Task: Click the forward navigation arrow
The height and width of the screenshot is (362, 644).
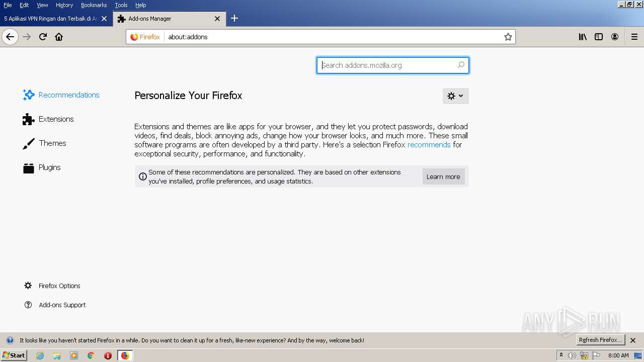Action: tap(27, 37)
